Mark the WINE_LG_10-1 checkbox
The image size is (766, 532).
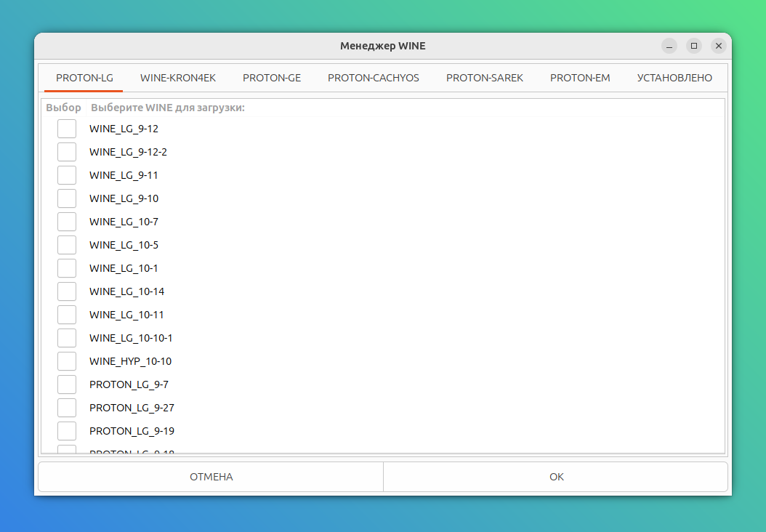pos(67,268)
